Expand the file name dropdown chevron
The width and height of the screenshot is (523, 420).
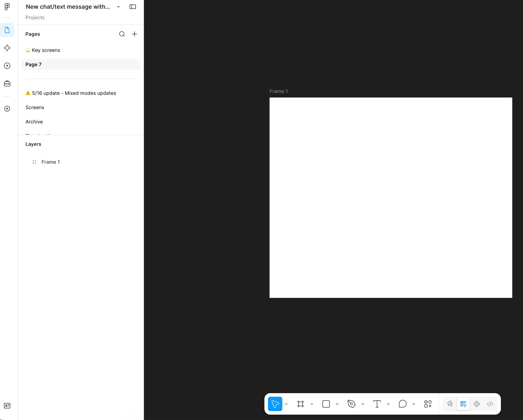(118, 7)
